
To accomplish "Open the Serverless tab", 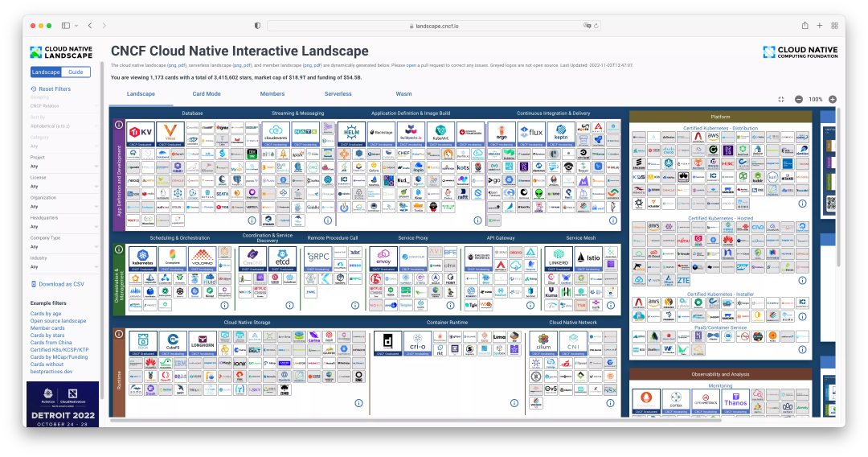I will pyautogui.click(x=338, y=94).
